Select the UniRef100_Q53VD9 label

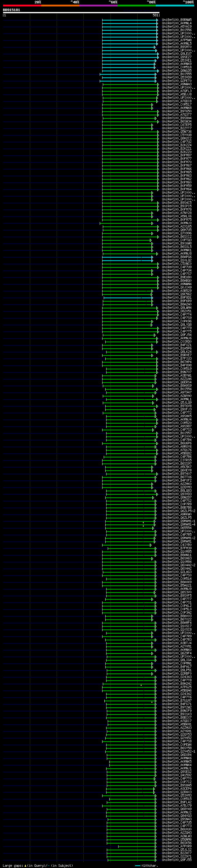pos(177,78)
